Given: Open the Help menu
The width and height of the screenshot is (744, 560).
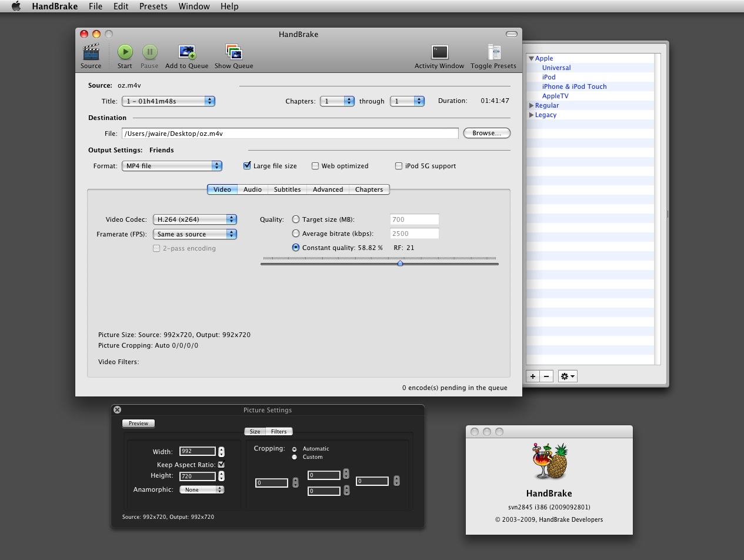Looking at the screenshot, I should click(x=229, y=6).
